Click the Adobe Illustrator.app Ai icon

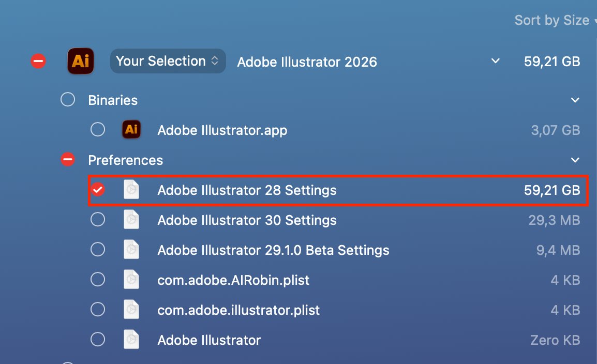click(131, 130)
